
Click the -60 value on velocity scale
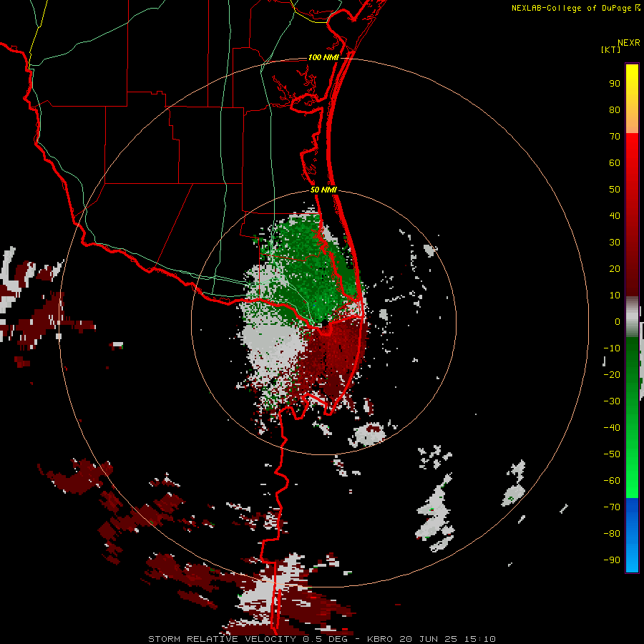612,481
